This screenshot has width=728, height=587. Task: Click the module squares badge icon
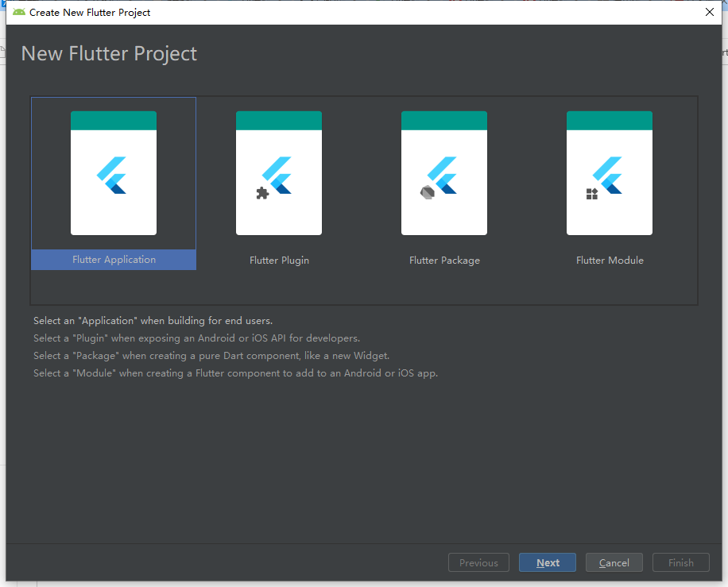tap(592, 194)
